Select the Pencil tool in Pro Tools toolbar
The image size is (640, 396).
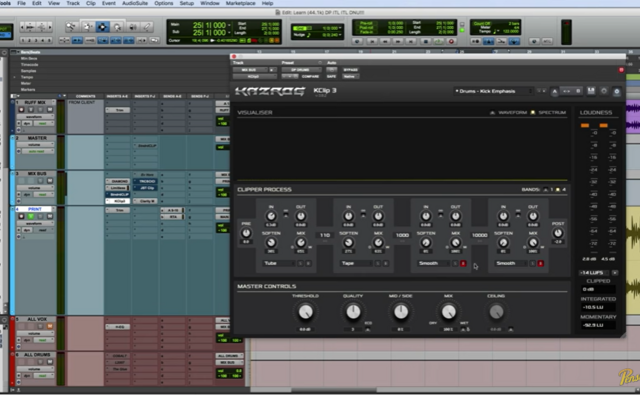click(147, 27)
